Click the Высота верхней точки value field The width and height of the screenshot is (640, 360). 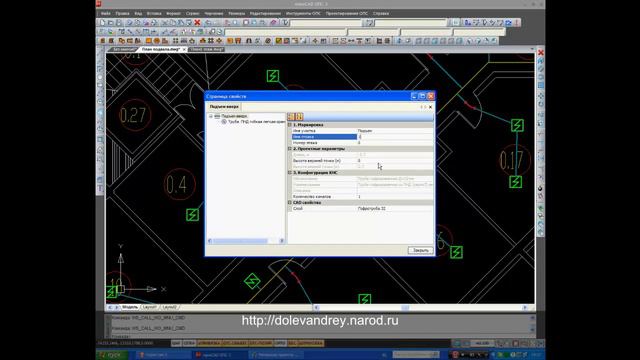(395, 161)
